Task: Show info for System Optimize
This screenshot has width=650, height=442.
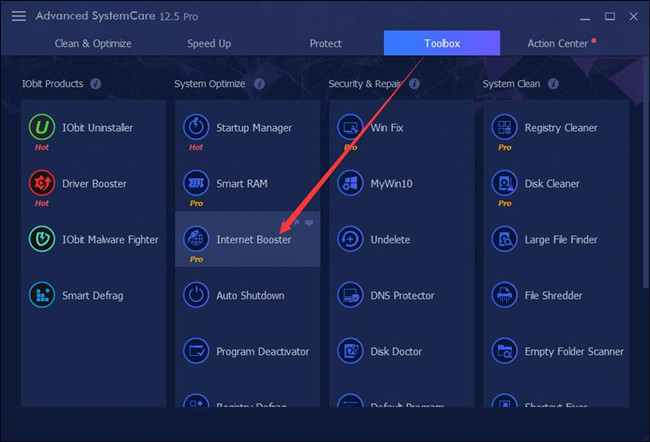Action: click(260, 84)
